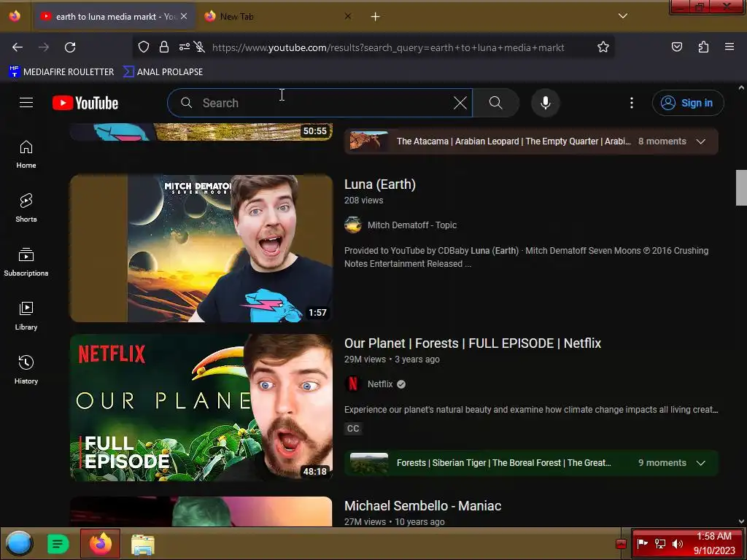Screen dimensions: 747x560
Task: Click the 50:55 video thumbnail
Action: tap(201, 132)
